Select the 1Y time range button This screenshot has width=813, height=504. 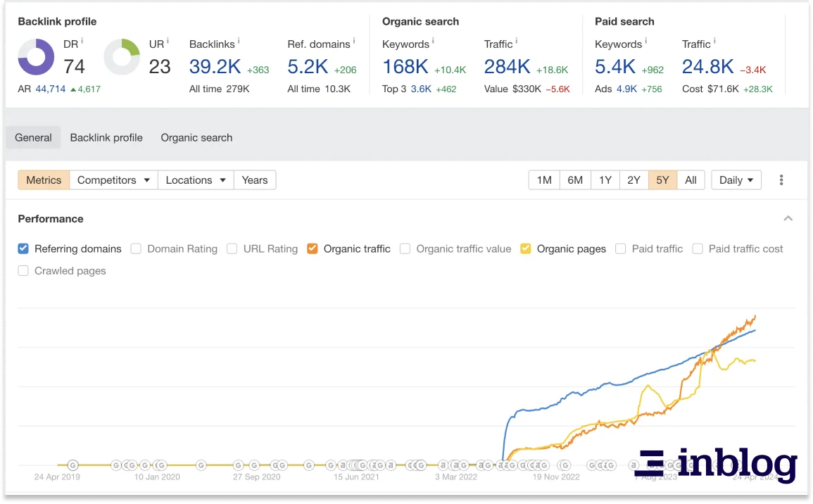[605, 180]
